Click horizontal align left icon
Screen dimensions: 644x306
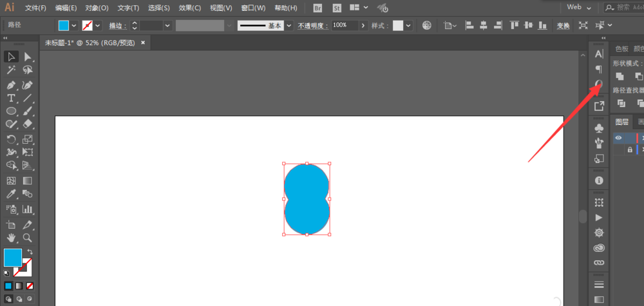[469, 26]
